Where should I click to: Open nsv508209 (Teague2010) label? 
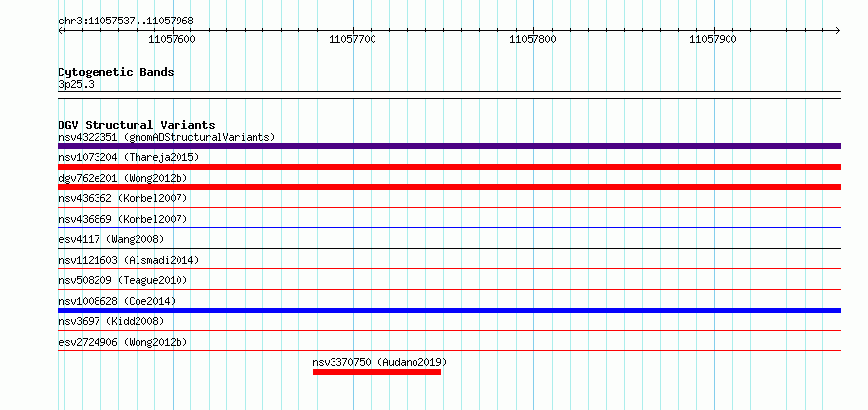point(123,280)
